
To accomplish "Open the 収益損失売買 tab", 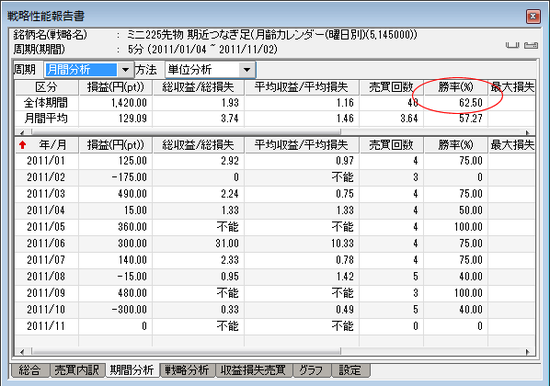I will click(253, 370).
